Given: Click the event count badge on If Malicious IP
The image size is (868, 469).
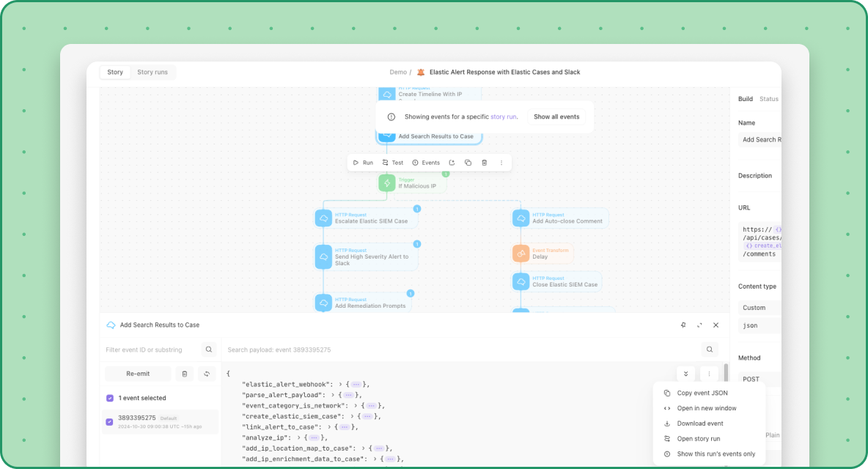Looking at the screenshot, I should coord(446,174).
